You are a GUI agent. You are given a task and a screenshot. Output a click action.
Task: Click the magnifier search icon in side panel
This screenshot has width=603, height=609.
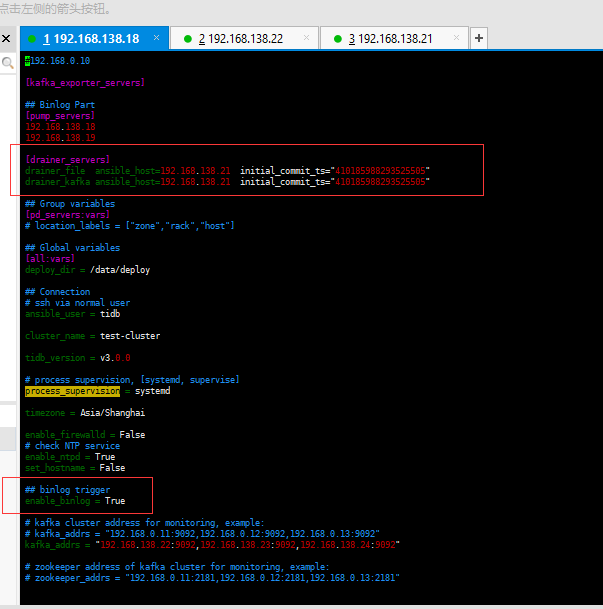(x=7, y=62)
